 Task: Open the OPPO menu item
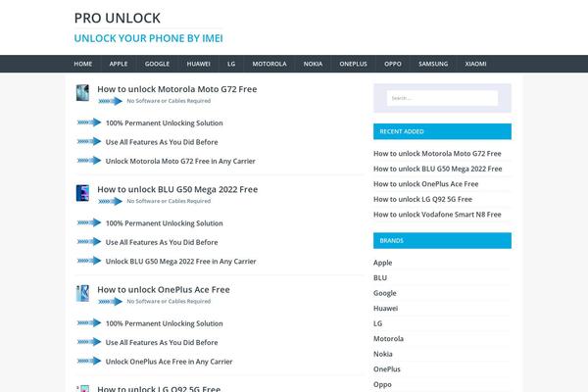click(393, 64)
